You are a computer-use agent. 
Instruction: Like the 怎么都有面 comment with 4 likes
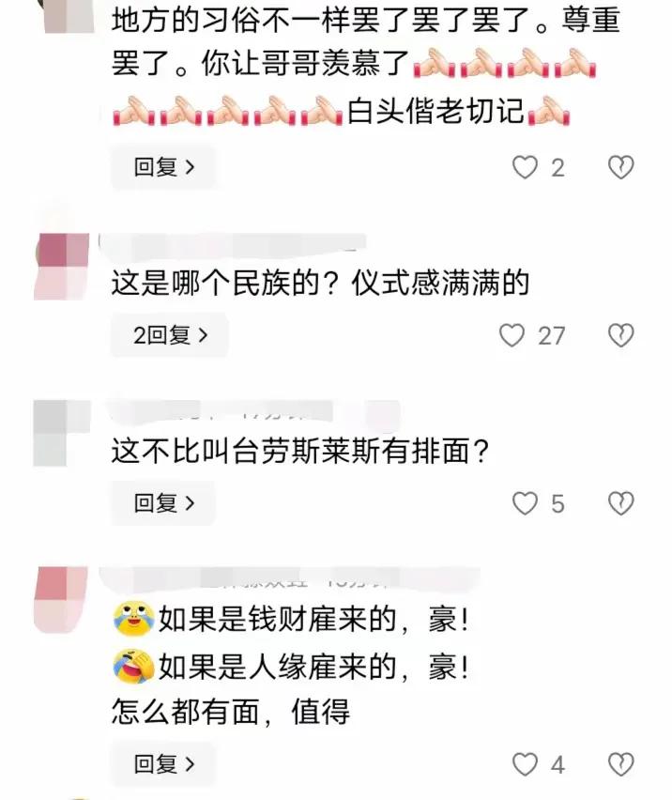525,763
